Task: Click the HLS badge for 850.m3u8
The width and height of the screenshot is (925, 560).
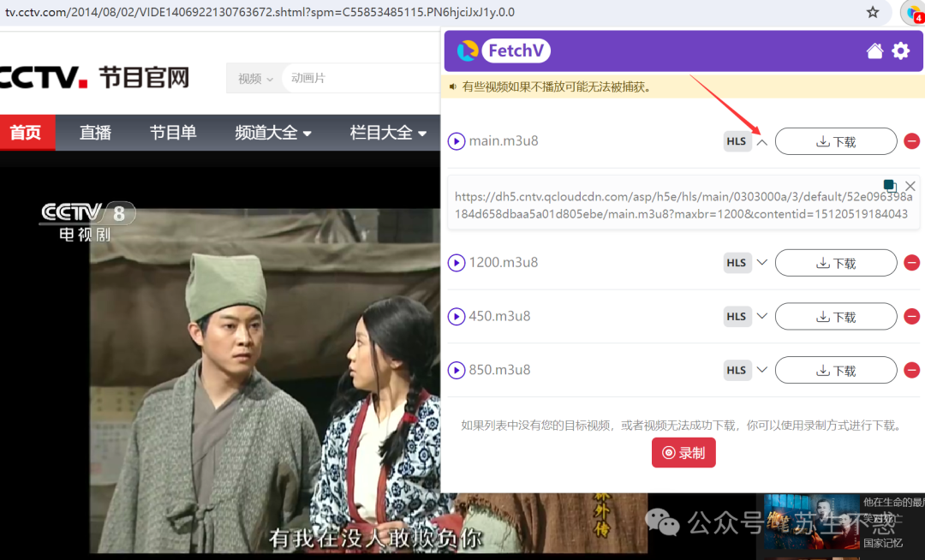Action: [737, 370]
